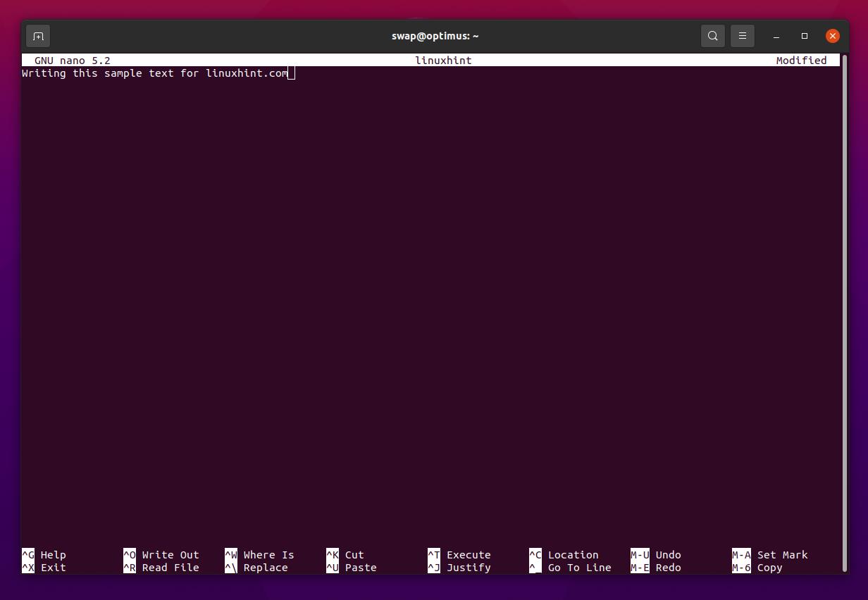Click the word 'linuxhint.com' in the text

point(247,73)
